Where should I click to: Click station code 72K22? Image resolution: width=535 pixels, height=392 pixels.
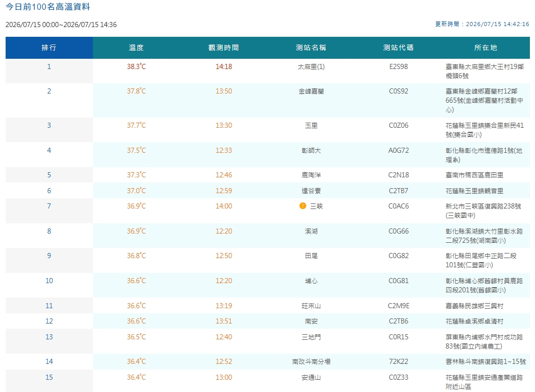pyautogui.click(x=399, y=361)
